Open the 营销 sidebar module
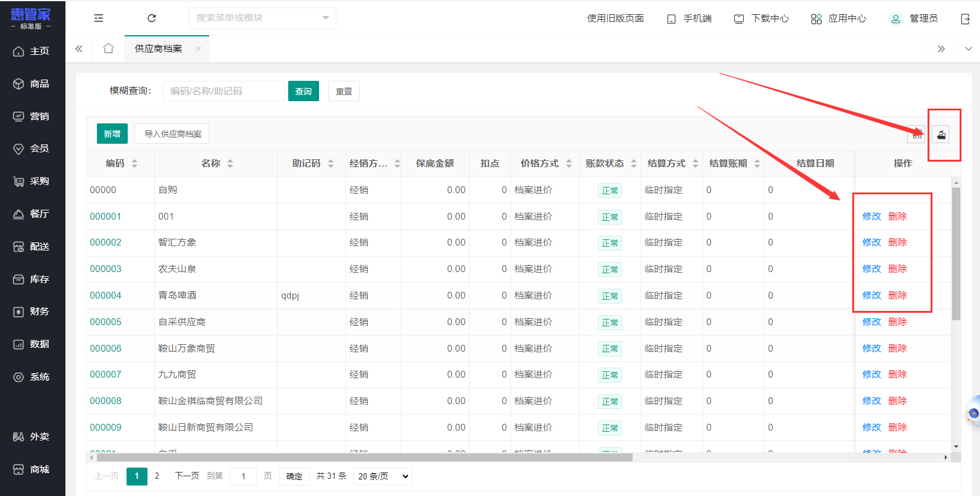 pos(32,117)
